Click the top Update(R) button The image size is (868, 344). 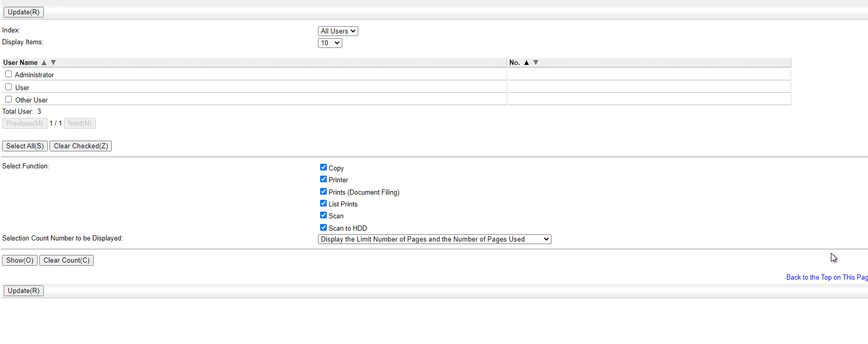[x=23, y=12]
